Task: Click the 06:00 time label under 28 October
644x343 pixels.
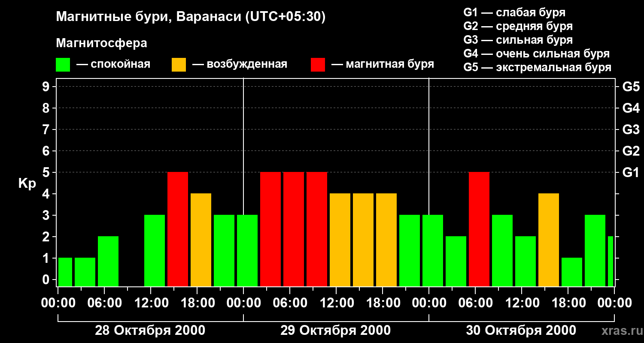Action: [x=104, y=303]
